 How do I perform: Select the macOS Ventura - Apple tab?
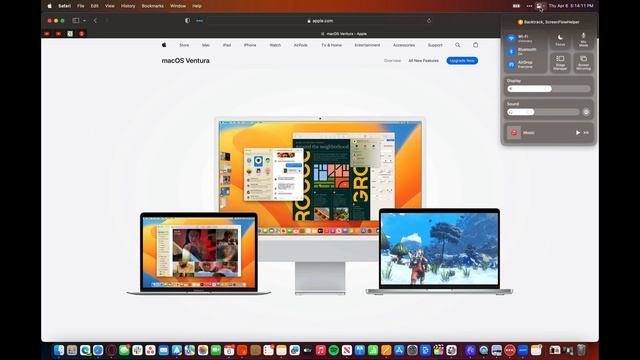coord(344,34)
